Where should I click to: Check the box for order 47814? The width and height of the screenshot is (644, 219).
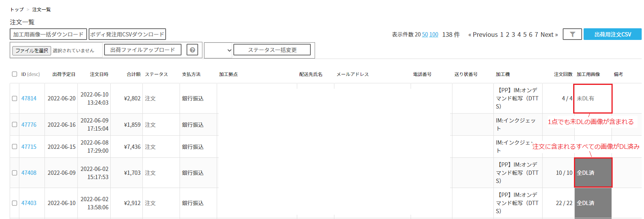[14, 98]
